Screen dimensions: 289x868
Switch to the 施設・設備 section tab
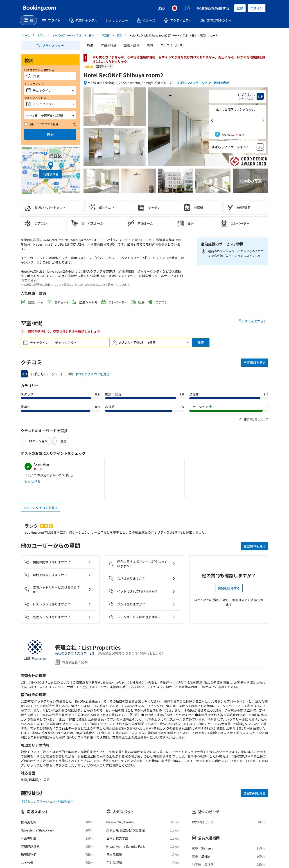pos(131,45)
